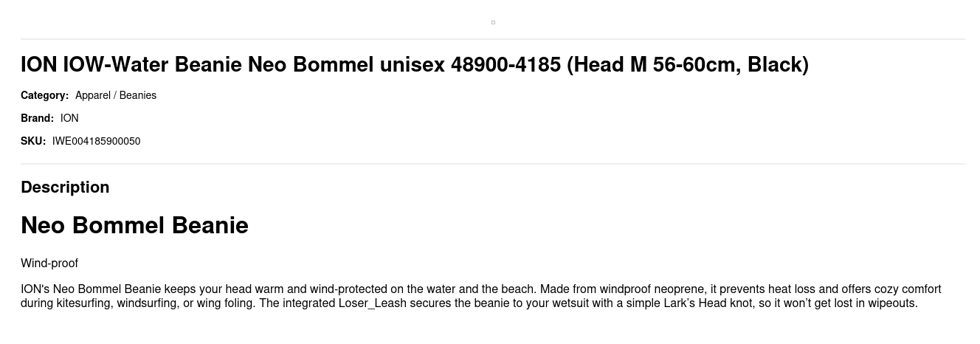The height and width of the screenshot is (344, 980).
Task: Click the ION IOW-Water Beanie product title
Action: point(415,65)
